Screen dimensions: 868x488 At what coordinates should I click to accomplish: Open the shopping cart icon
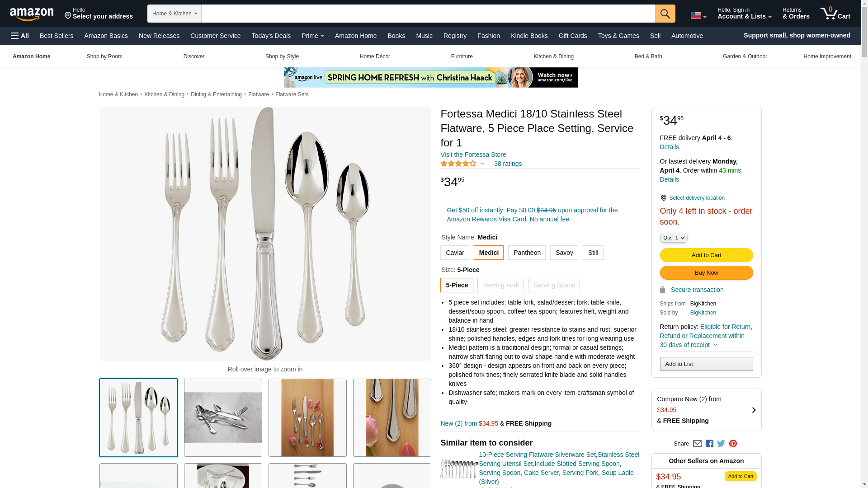835,14
